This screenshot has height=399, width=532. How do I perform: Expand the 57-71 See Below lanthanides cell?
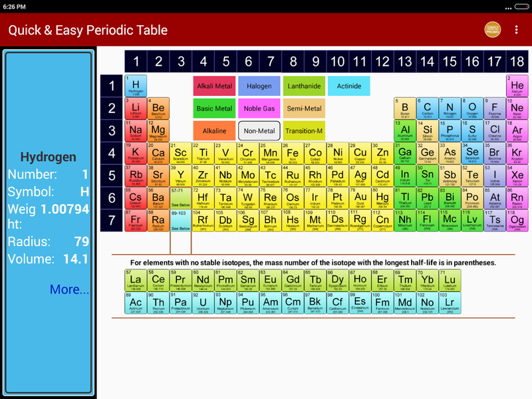point(180,198)
